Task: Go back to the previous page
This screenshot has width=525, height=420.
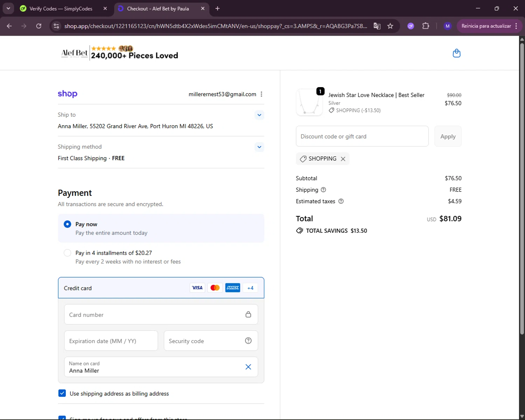Action: coord(9,26)
